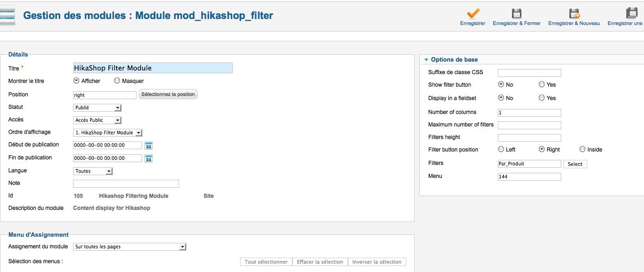Set Show filter button to Yes
Viewport: 644px width, 272px height.
point(542,84)
